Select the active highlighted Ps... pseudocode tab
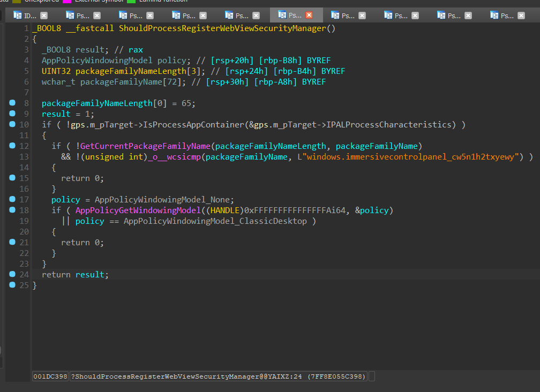The image size is (540, 392). pos(294,16)
